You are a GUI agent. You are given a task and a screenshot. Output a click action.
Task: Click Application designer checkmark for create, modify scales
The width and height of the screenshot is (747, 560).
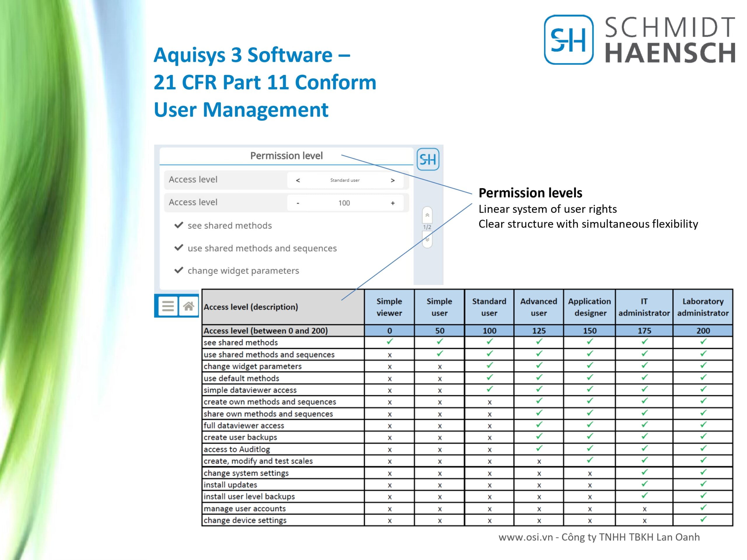[x=590, y=460]
